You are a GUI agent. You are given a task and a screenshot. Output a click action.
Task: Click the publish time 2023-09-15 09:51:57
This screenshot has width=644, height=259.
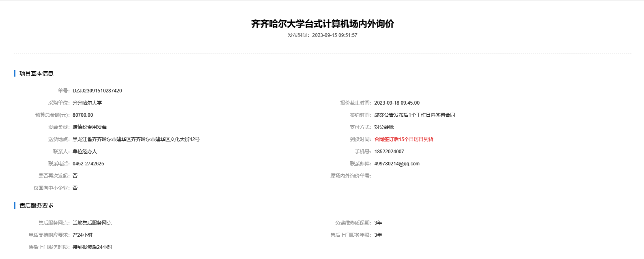coord(334,35)
